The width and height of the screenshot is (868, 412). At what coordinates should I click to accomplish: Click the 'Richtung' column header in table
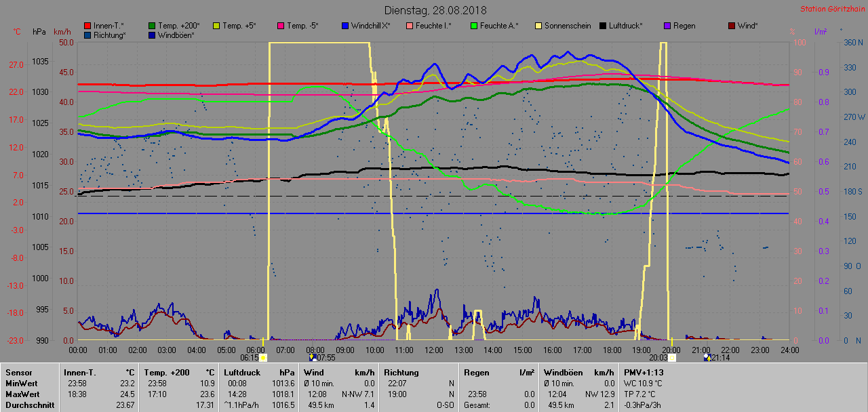pyautogui.click(x=401, y=372)
